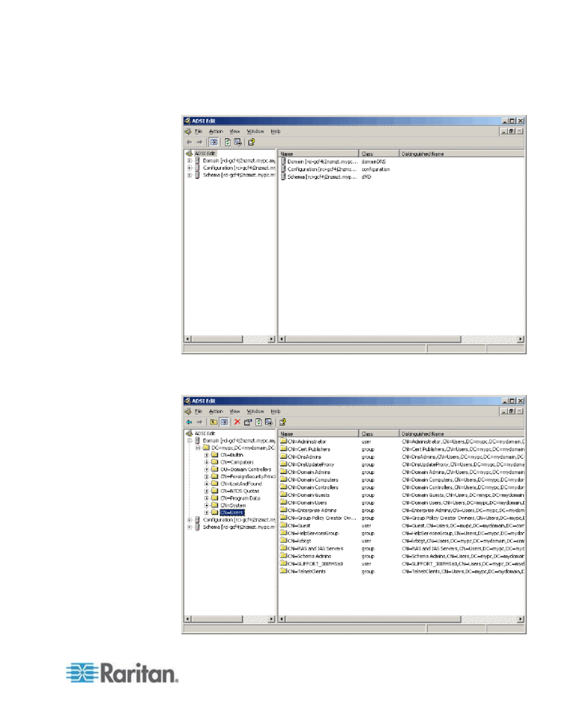The width and height of the screenshot is (562, 728).
Task: Click horizontal scrollbar of lower list pane
Action: tap(401, 619)
